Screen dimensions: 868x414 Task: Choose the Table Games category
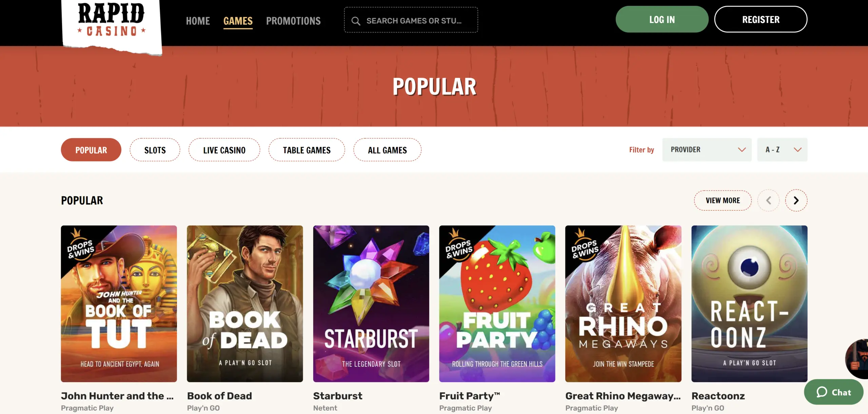[307, 150]
